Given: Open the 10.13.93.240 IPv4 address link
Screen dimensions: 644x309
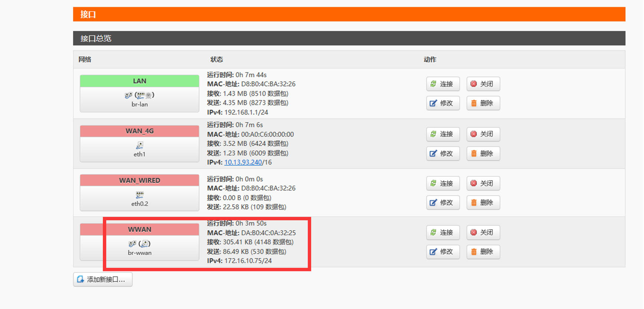Looking at the screenshot, I should coord(243,162).
